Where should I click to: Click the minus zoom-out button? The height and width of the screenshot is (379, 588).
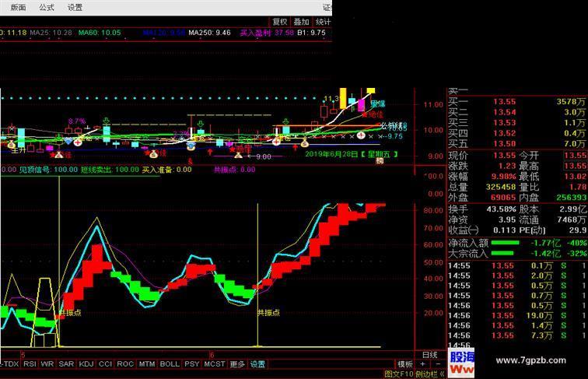438,364
